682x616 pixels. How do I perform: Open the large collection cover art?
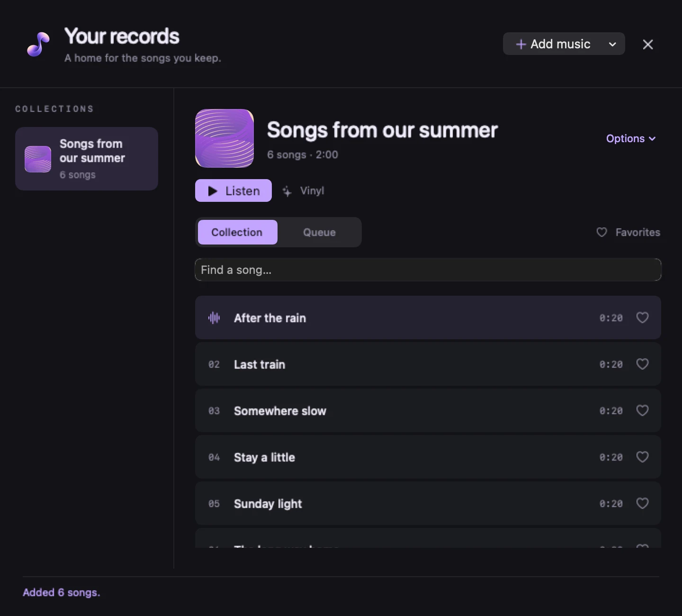pyautogui.click(x=224, y=138)
